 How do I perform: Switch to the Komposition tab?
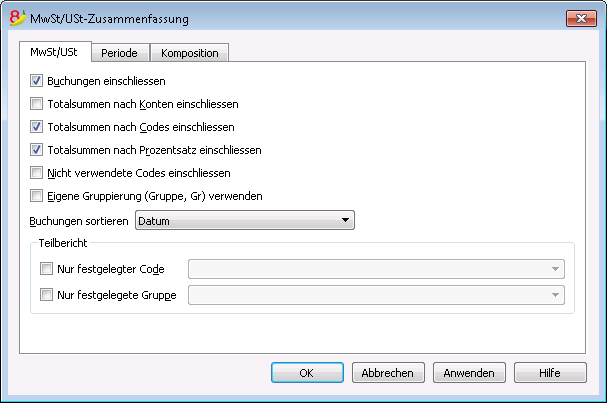click(x=190, y=53)
